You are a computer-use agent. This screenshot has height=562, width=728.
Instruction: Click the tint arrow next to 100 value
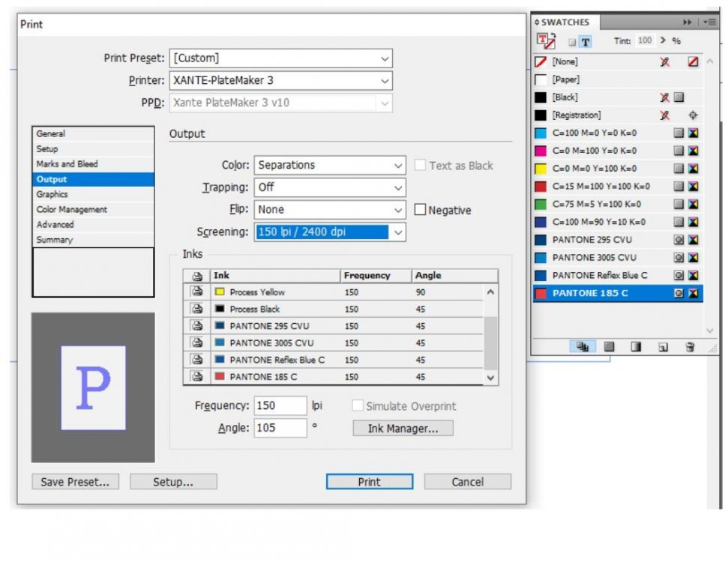point(663,40)
